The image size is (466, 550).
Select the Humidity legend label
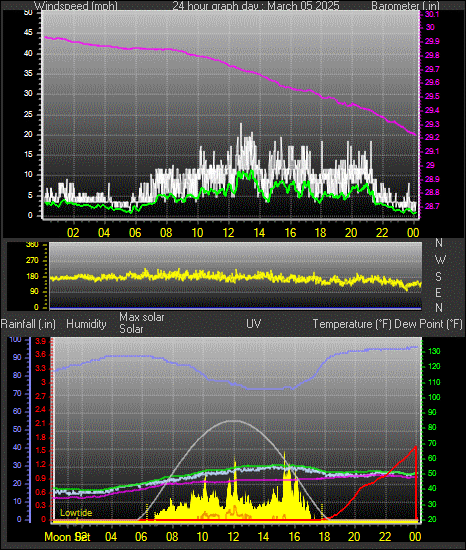pyautogui.click(x=86, y=324)
